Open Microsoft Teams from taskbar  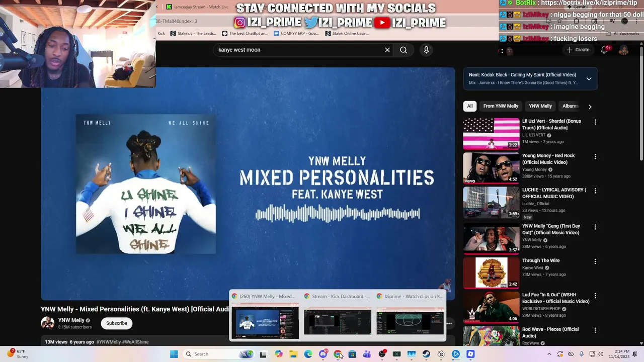367,354
